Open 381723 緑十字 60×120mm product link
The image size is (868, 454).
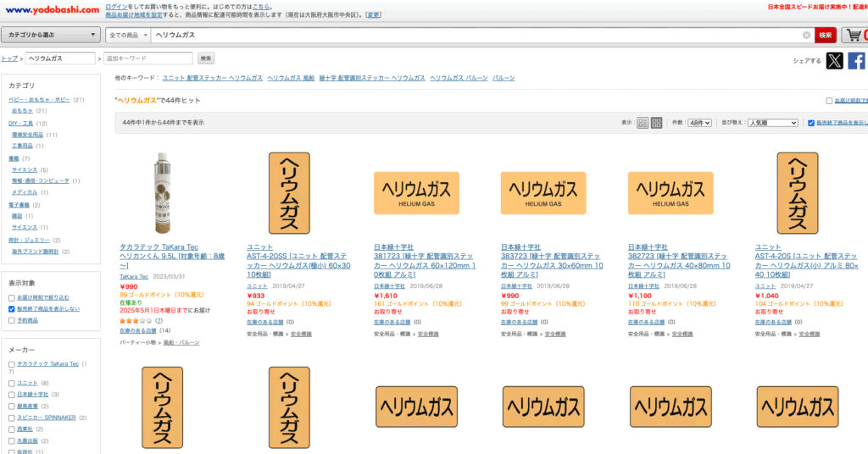[x=426, y=260]
